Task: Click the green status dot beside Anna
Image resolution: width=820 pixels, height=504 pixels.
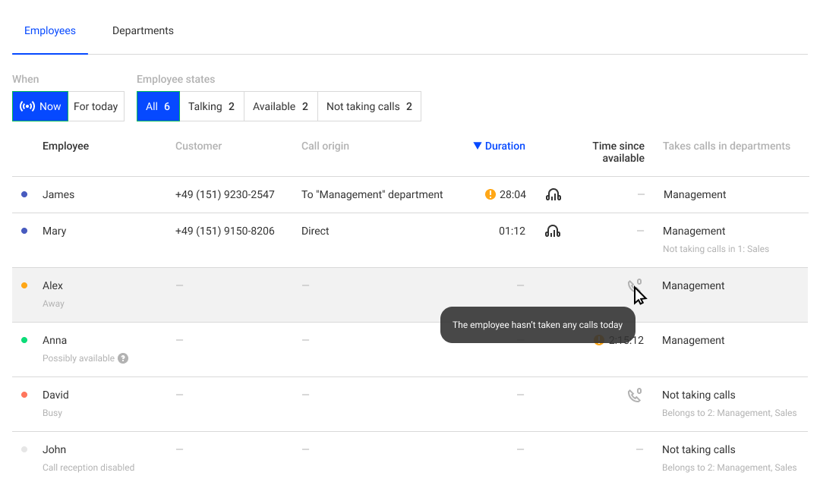Action: 24,341
